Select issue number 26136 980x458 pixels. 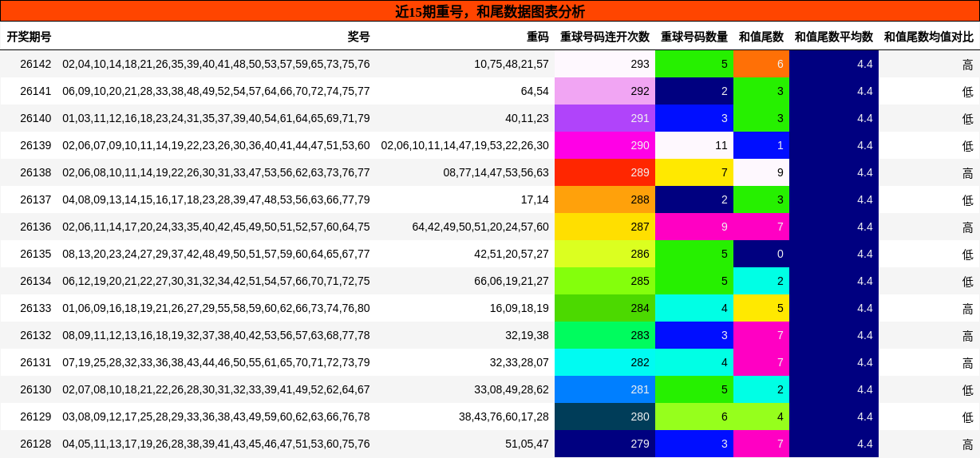[36, 227]
